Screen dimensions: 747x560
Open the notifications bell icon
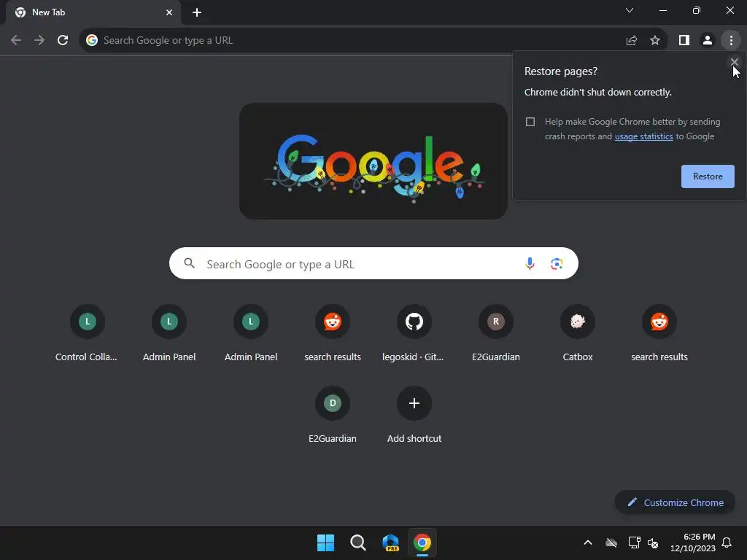727,542
